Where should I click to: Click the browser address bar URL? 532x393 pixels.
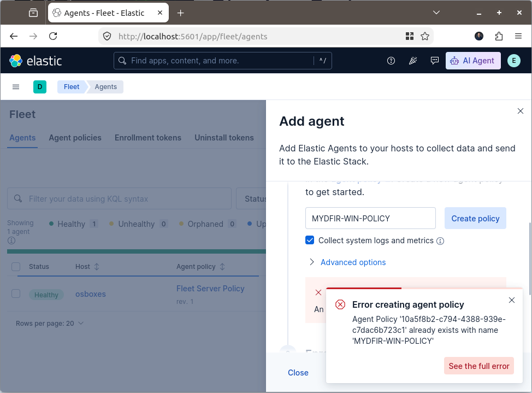193,36
